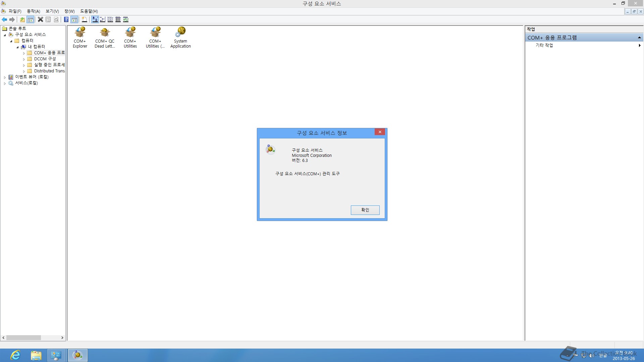Click the network tray icon
The height and width of the screenshot is (362, 644).
tap(584, 355)
